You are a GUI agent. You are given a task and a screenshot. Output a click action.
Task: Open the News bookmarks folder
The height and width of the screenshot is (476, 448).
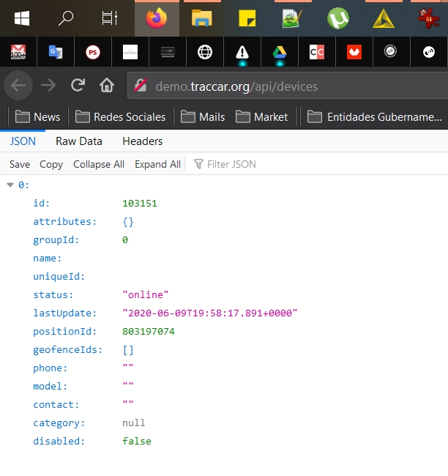pyautogui.click(x=38, y=117)
